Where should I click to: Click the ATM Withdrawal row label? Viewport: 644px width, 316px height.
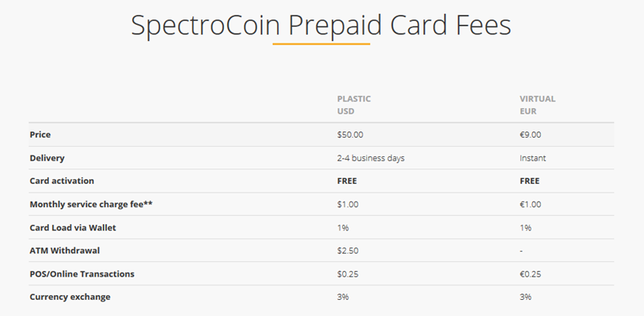[x=64, y=251]
